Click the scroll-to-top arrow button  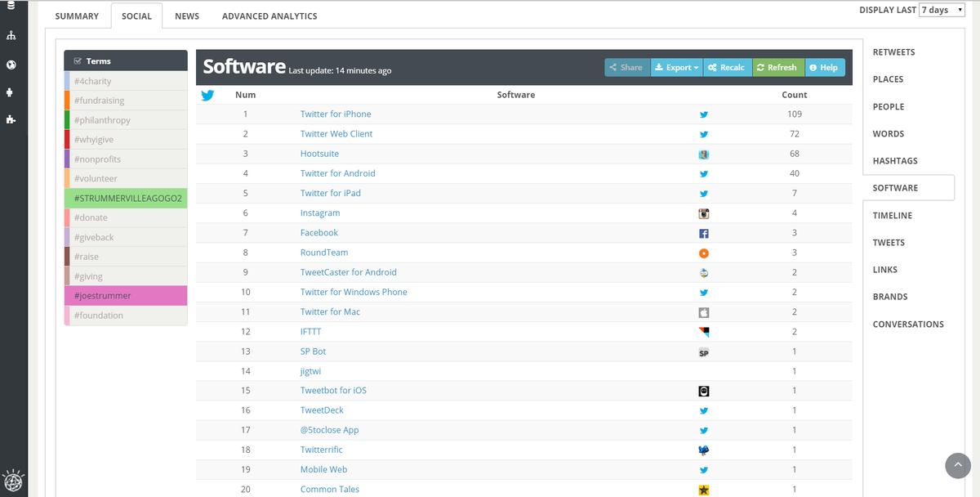[958, 465]
